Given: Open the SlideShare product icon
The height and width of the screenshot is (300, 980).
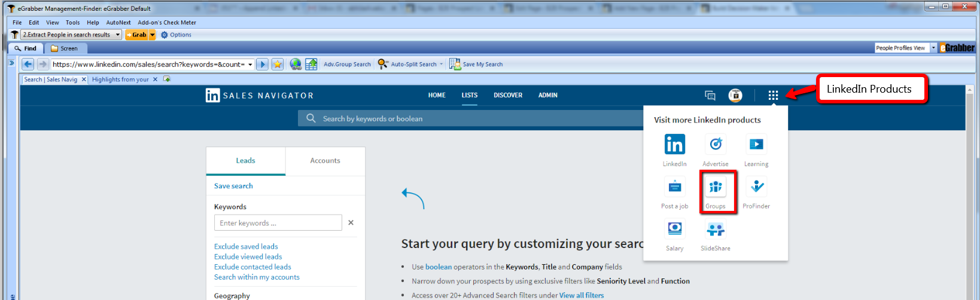Looking at the screenshot, I should (716, 228).
